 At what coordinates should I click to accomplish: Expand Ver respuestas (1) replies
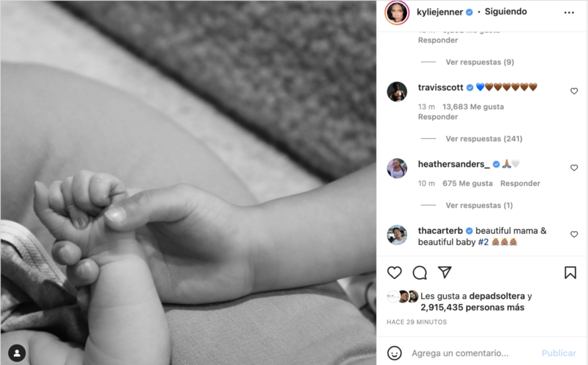tap(479, 205)
